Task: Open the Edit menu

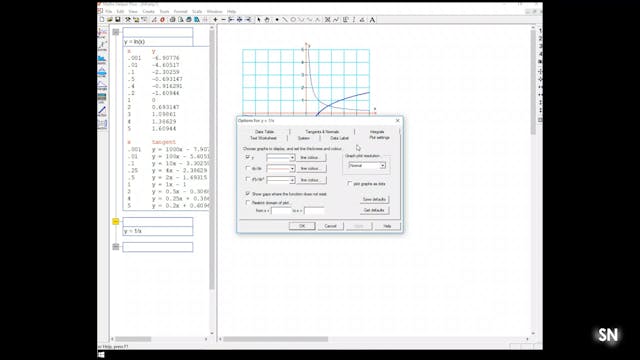Action: [x=120, y=11]
